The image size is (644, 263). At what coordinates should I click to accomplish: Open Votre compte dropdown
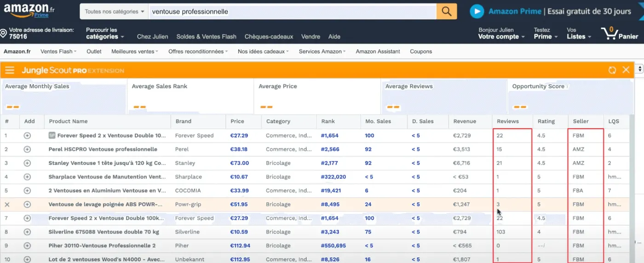point(501,33)
